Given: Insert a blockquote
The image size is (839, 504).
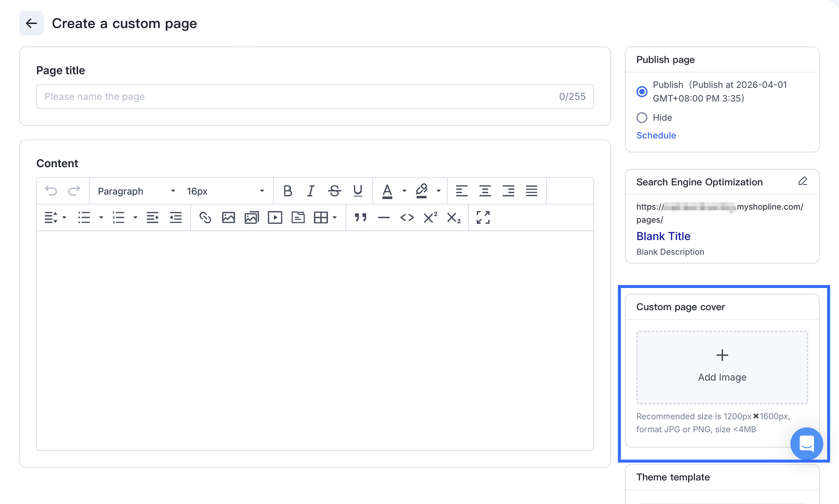Looking at the screenshot, I should (360, 217).
